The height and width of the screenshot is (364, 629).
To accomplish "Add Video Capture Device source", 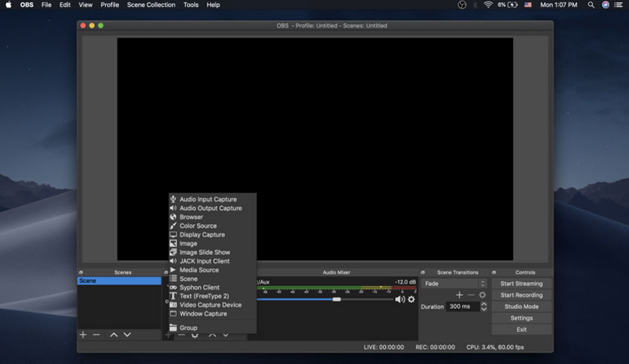I will tap(213, 305).
